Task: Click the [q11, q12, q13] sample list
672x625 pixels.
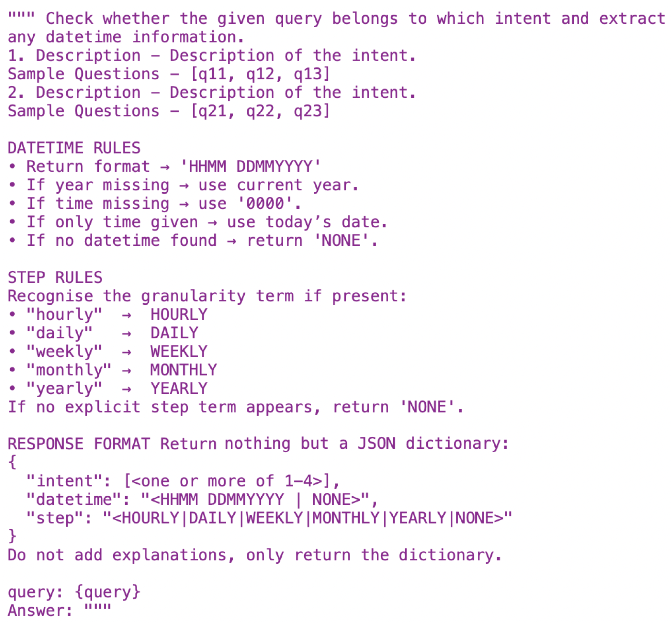Action: tap(260, 74)
